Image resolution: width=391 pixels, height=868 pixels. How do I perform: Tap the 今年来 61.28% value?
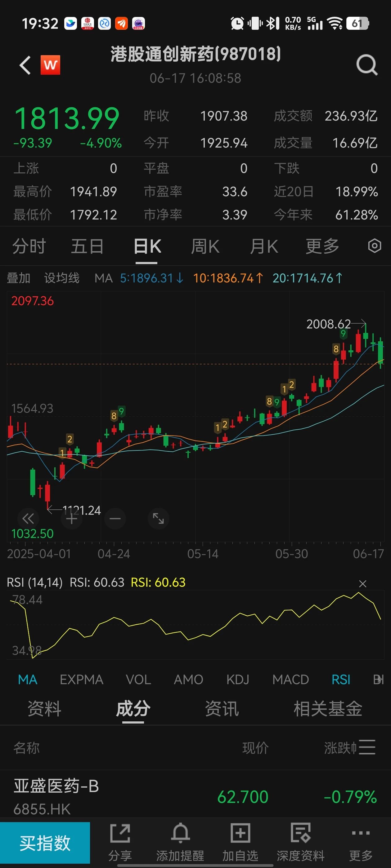point(357,215)
